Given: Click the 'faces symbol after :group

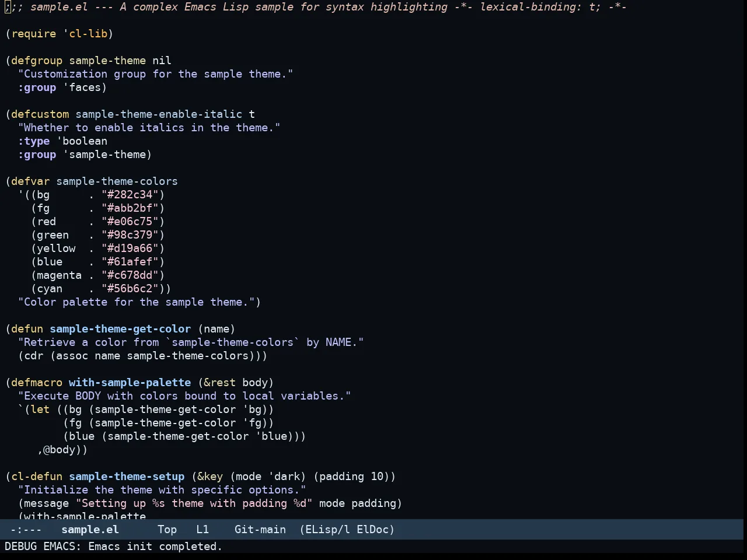Looking at the screenshot, I should click(82, 87).
